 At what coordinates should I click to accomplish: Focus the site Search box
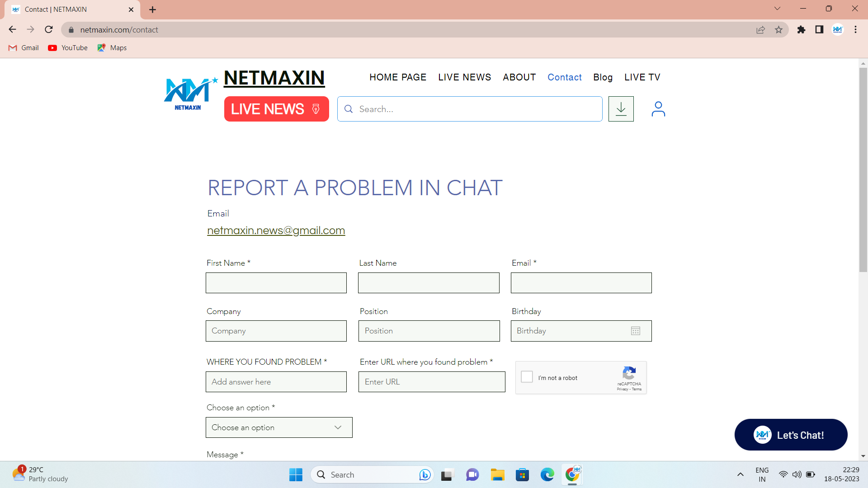(470, 109)
